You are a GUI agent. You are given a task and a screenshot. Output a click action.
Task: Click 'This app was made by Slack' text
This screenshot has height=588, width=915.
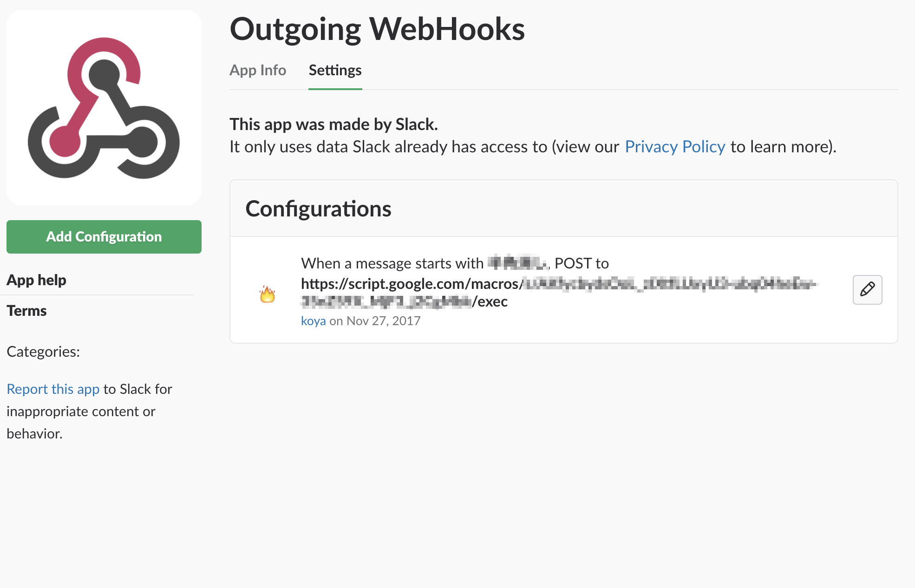[x=333, y=124]
